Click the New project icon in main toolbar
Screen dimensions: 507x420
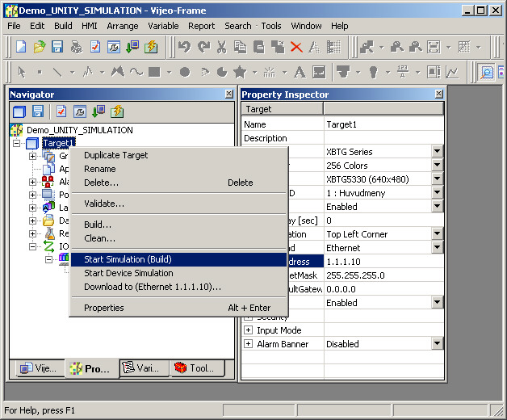click(x=21, y=47)
